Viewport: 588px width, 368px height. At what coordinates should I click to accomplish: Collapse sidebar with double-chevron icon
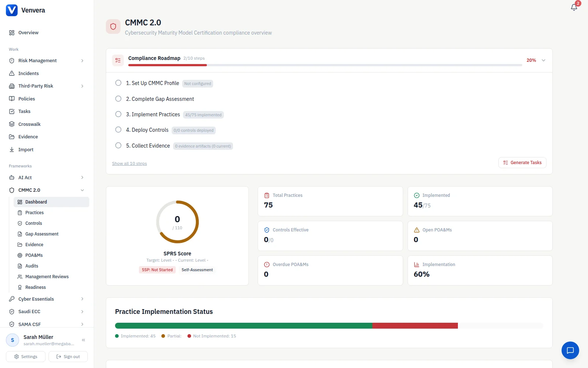[83, 340]
